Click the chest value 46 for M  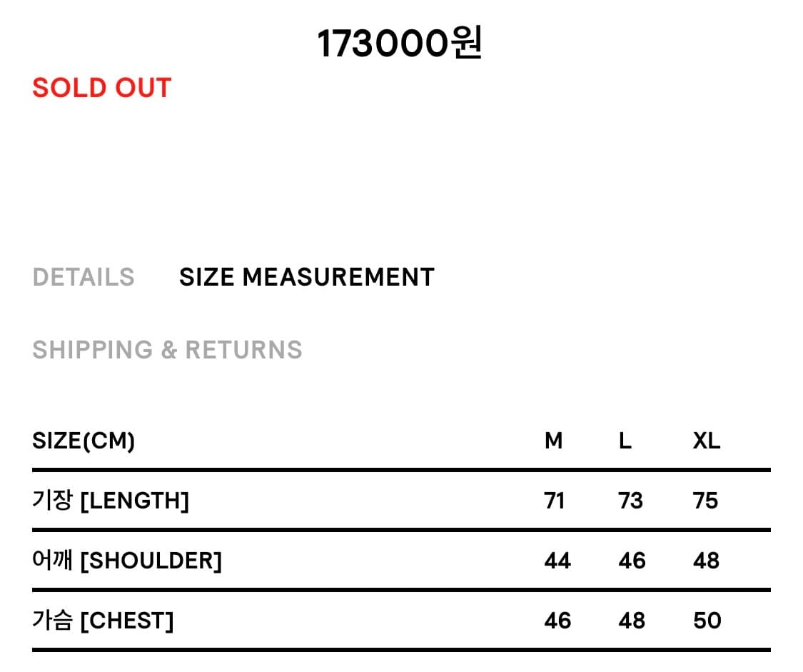pyautogui.click(x=557, y=621)
